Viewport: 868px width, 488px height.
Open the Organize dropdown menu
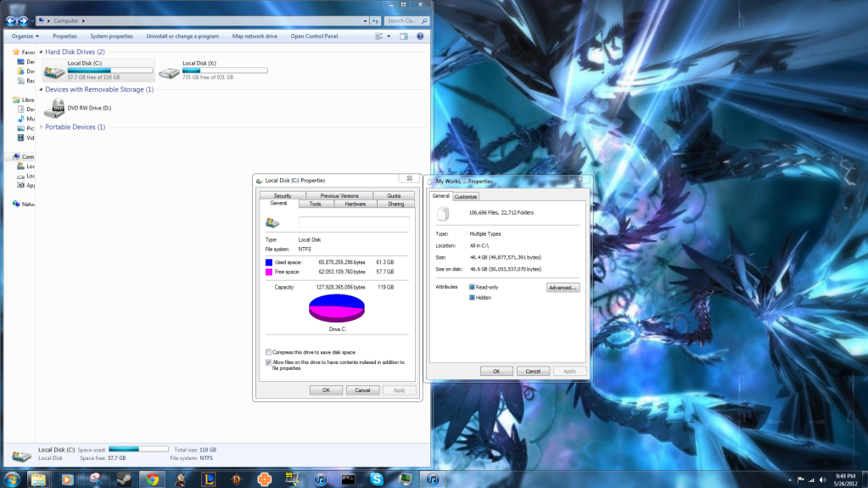(25, 36)
